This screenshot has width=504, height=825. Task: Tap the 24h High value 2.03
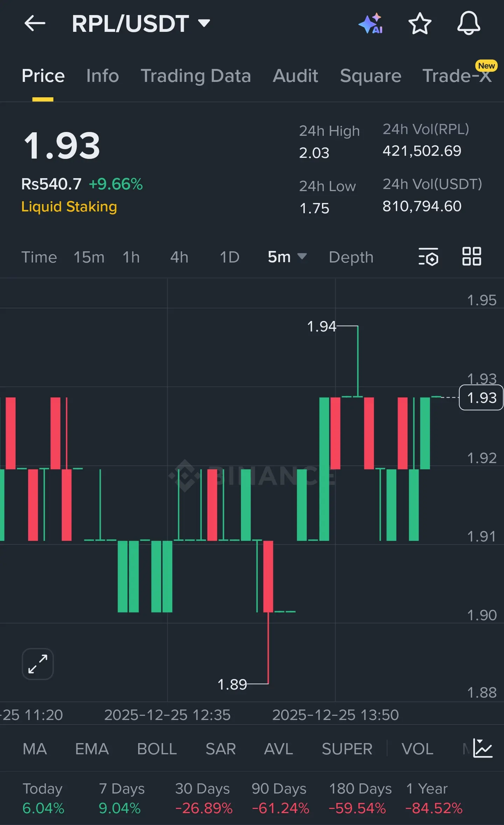(314, 153)
